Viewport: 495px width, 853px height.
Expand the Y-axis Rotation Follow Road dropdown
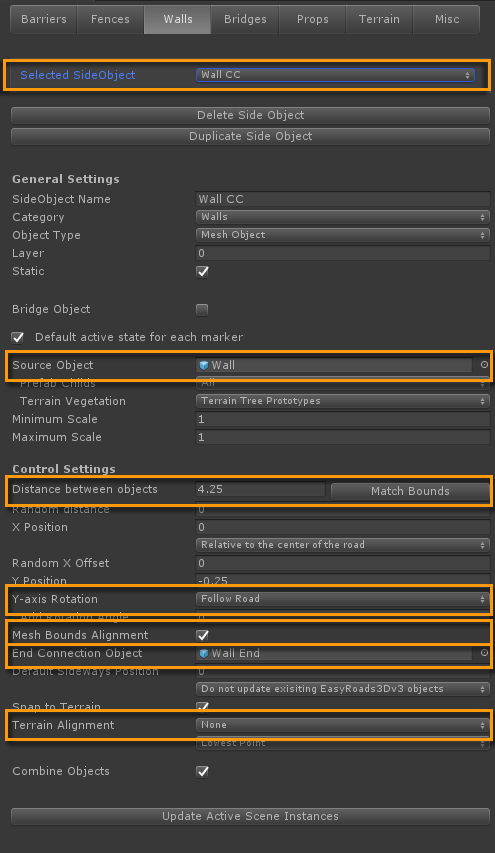click(343, 599)
